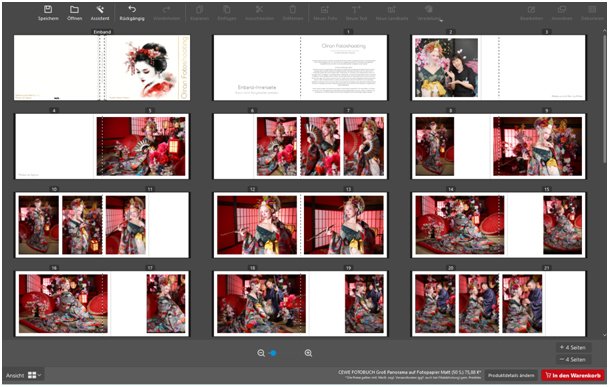Add four pages with + 4 Seiten
The width and height of the screenshot is (609, 387).
573,347
